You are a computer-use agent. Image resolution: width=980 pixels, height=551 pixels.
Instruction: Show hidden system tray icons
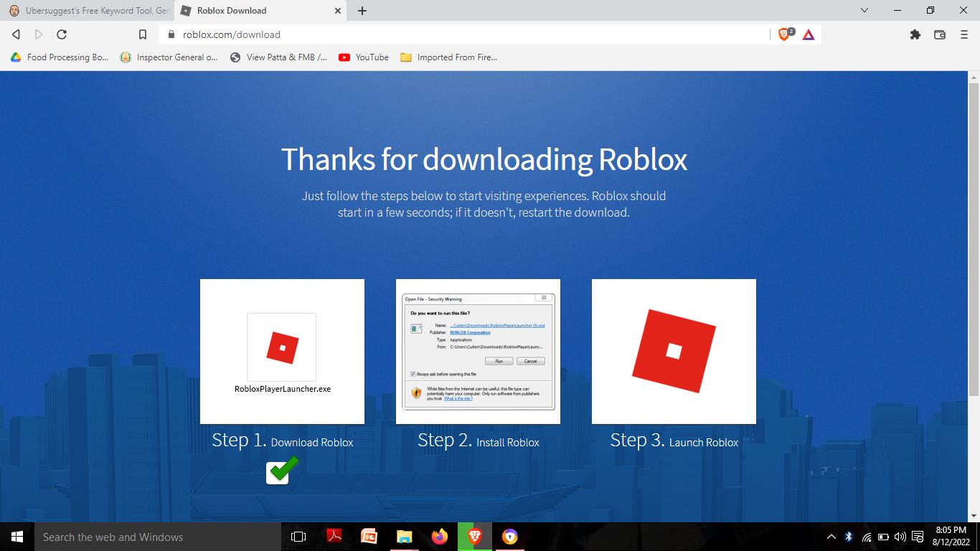coord(831,537)
